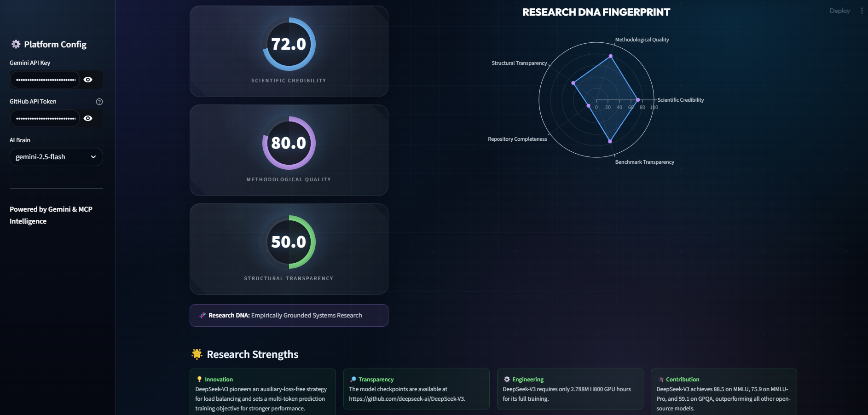Click the 'RESEARCH DNA FINGERPRINT' chart title
868x415 pixels.
point(596,12)
